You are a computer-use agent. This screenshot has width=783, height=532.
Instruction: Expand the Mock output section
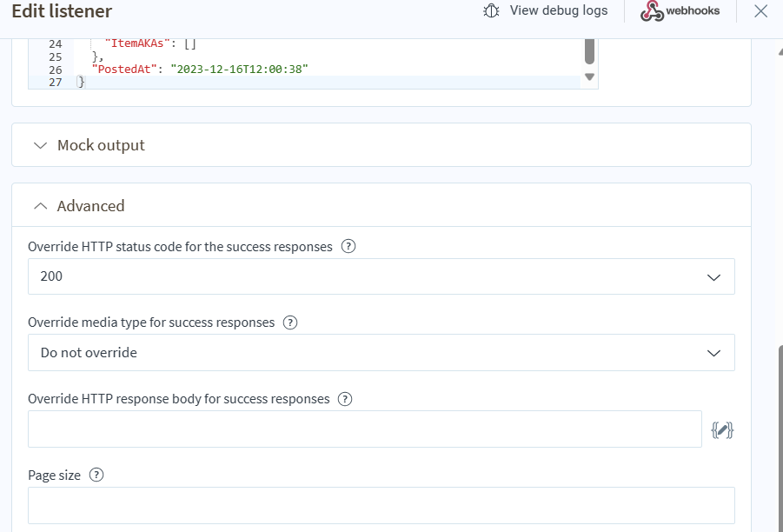point(101,145)
